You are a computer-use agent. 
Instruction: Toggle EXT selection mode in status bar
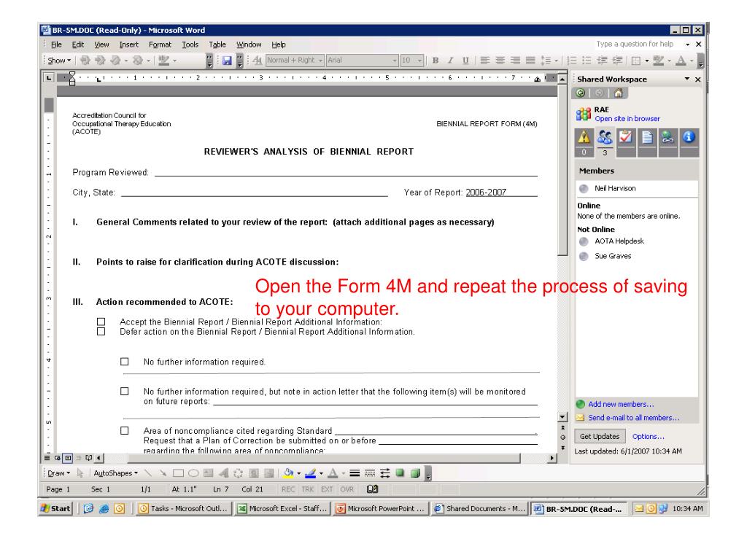[327, 489]
